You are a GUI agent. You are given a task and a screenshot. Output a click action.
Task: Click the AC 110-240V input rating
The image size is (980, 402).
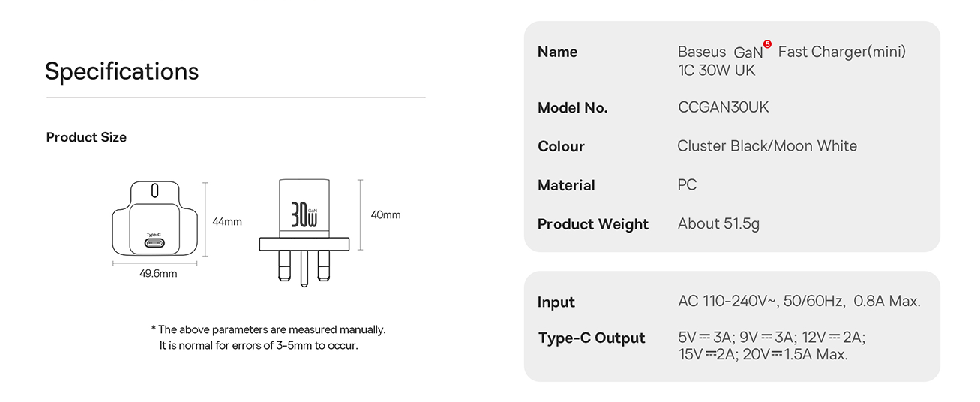click(x=799, y=301)
